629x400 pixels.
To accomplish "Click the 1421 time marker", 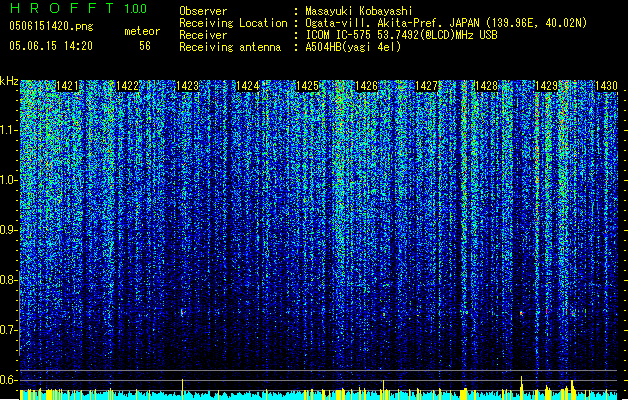I will 67,86.
